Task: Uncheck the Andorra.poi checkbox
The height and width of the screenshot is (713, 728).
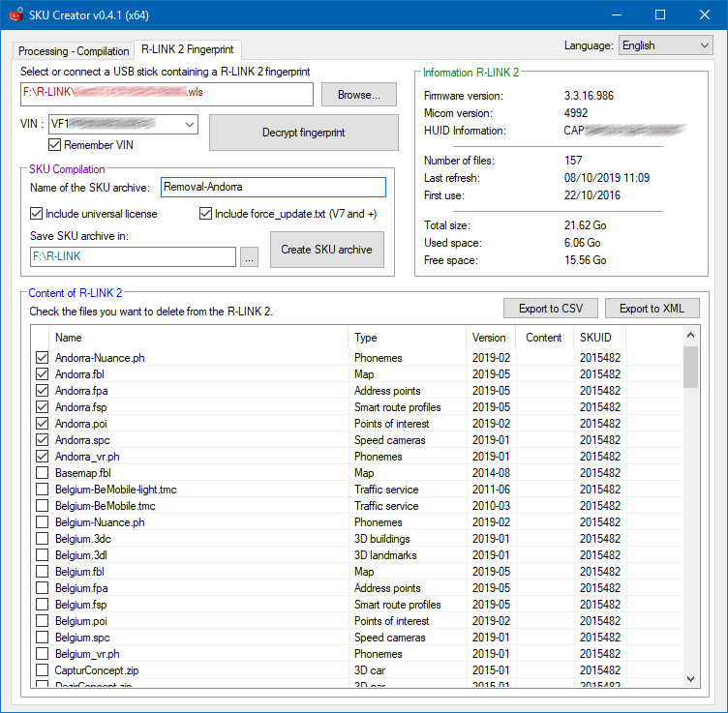Action: 42,424
